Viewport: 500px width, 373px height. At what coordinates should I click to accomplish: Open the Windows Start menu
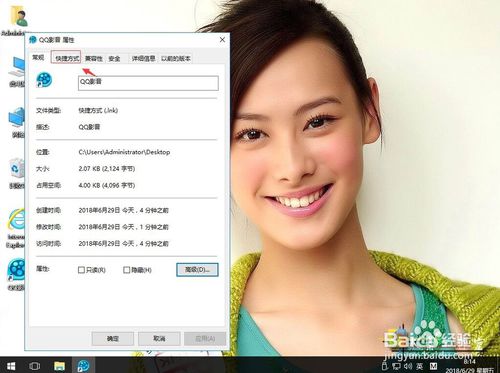click(x=11, y=366)
